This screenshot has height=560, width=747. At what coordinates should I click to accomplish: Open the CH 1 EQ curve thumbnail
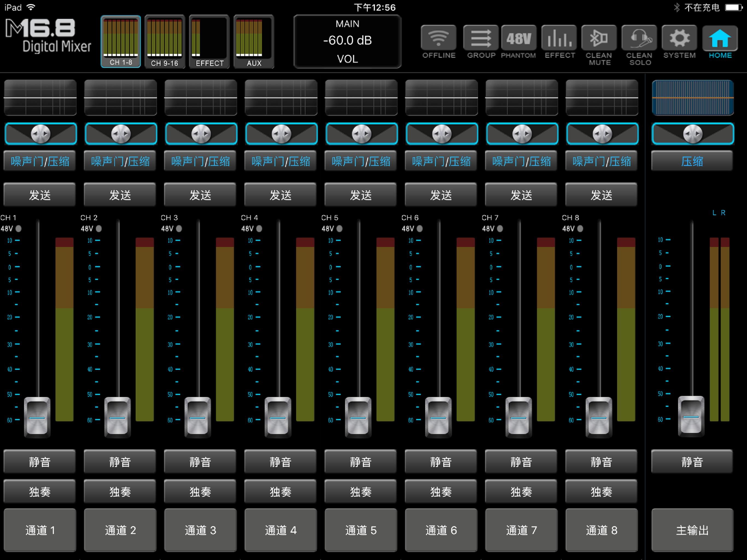click(40, 98)
